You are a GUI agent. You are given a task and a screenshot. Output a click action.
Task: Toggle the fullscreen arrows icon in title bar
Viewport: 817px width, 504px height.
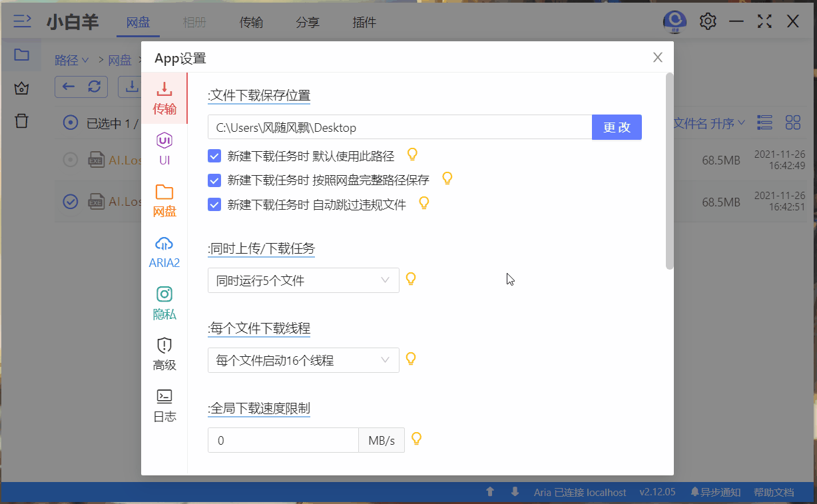[x=764, y=21]
